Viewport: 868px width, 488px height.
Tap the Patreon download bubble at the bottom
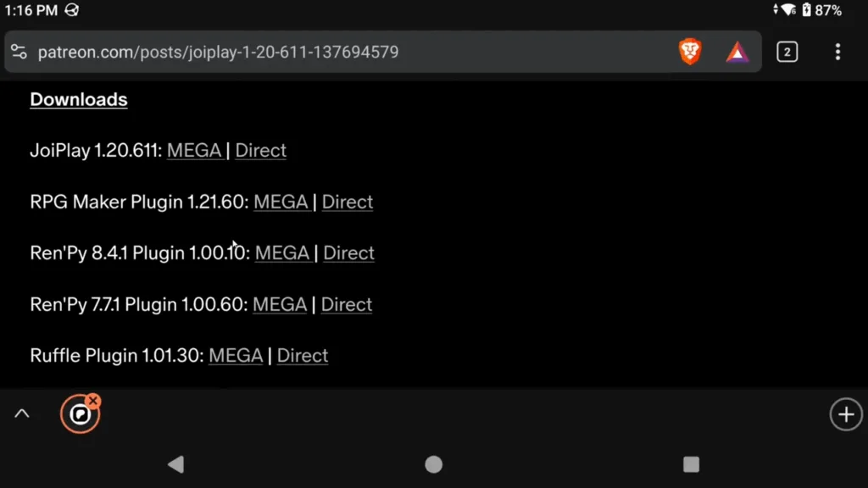pos(80,414)
